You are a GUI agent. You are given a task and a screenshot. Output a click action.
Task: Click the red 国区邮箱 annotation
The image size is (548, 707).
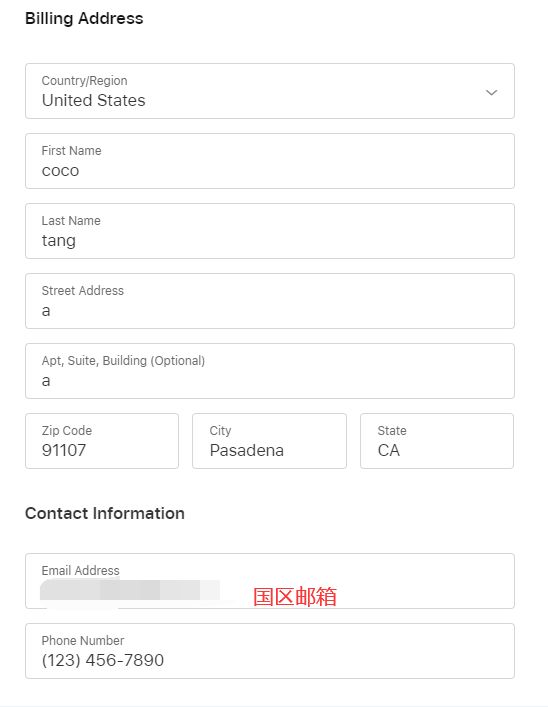coord(295,597)
